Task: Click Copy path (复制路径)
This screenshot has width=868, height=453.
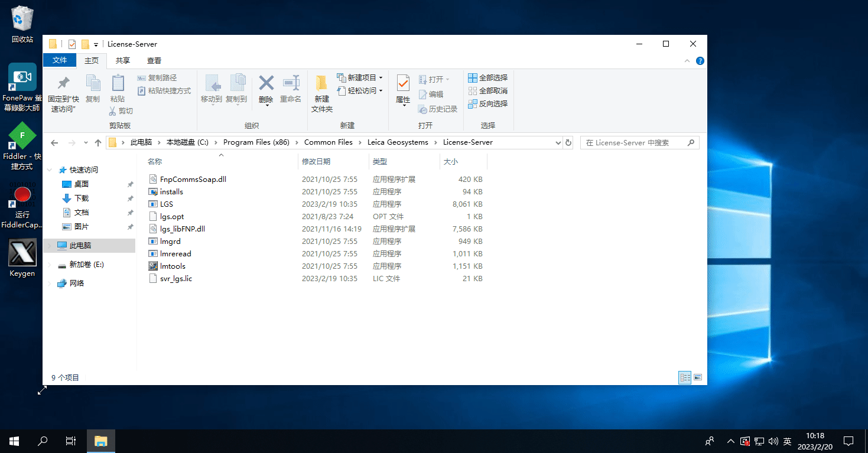Action: coord(157,78)
